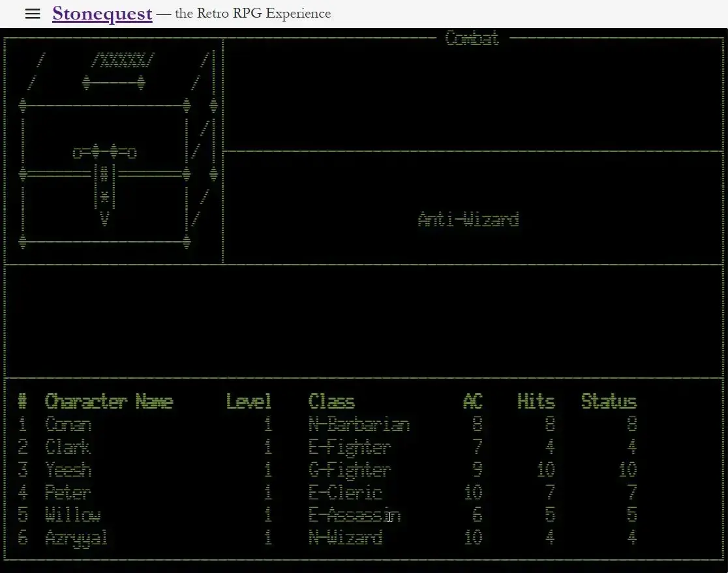Click the Level column header
728x573 pixels.
(x=249, y=402)
